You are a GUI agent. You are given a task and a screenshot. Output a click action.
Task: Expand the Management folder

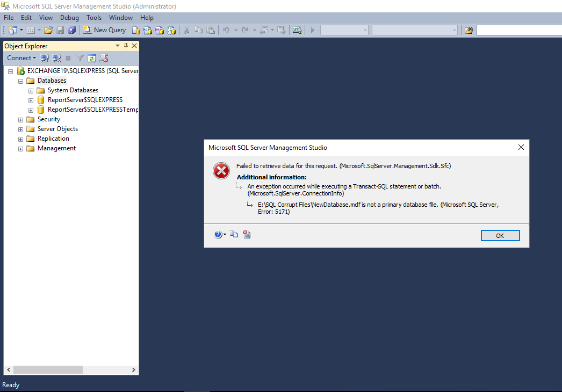point(20,149)
